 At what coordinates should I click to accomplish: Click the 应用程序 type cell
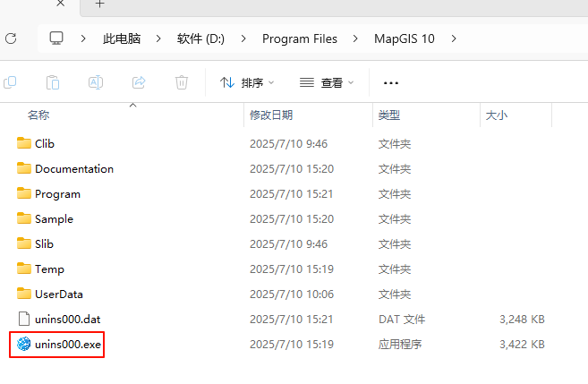(x=400, y=345)
